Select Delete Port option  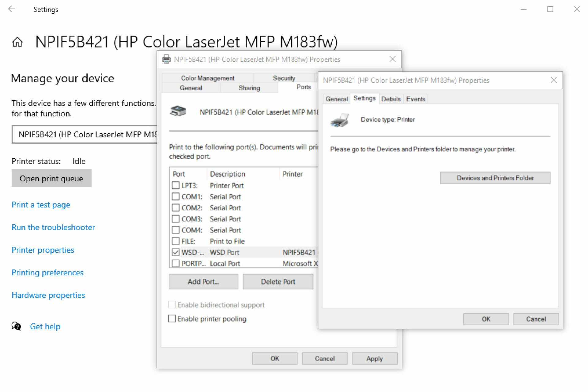pos(278,281)
